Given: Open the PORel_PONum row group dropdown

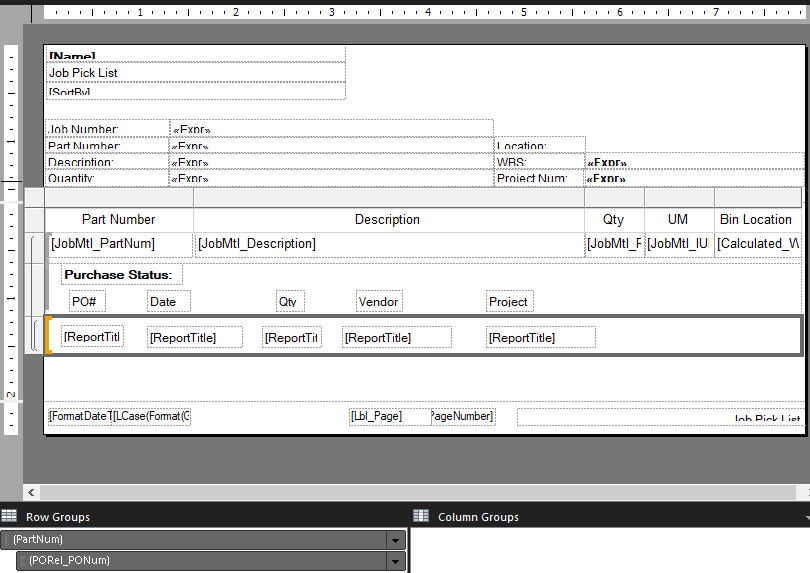Looking at the screenshot, I should coord(395,561).
